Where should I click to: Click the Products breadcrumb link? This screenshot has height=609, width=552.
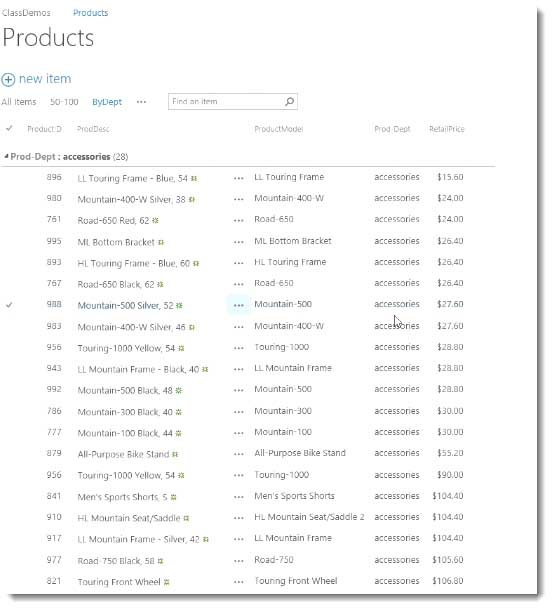[91, 13]
